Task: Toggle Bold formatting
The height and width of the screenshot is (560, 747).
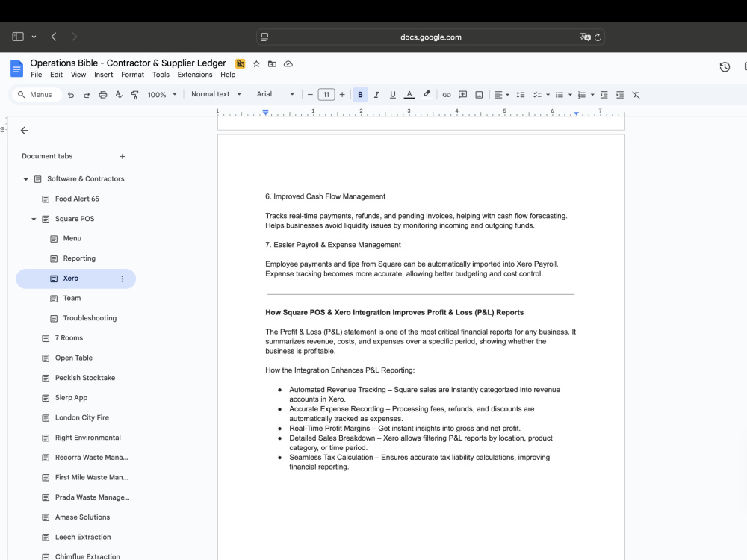Action: pos(360,95)
